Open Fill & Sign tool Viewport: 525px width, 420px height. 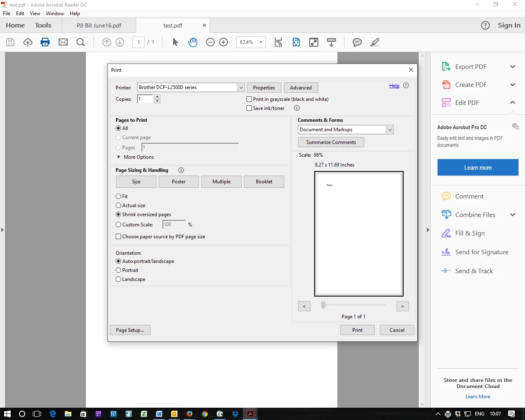pyautogui.click(x=470, y=233)
